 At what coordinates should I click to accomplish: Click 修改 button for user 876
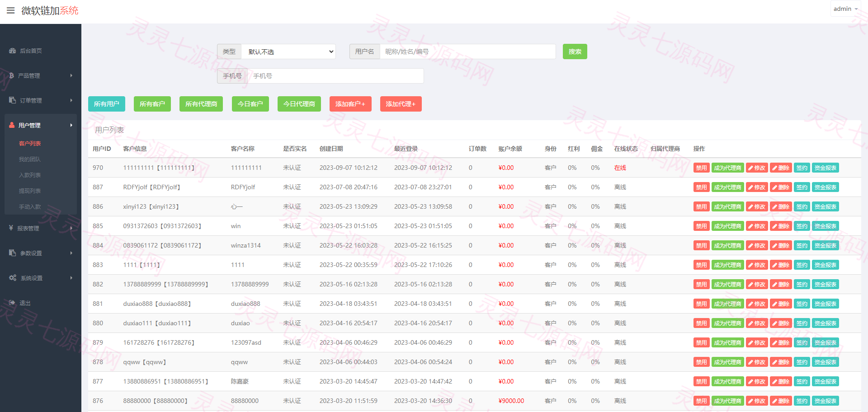[757, 401]
